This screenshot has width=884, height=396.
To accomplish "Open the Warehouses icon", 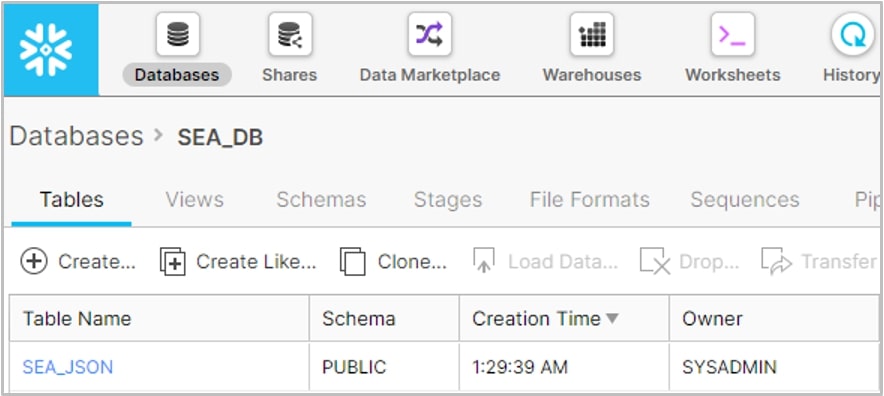I will pyautogui.click(x=592, y=34).
